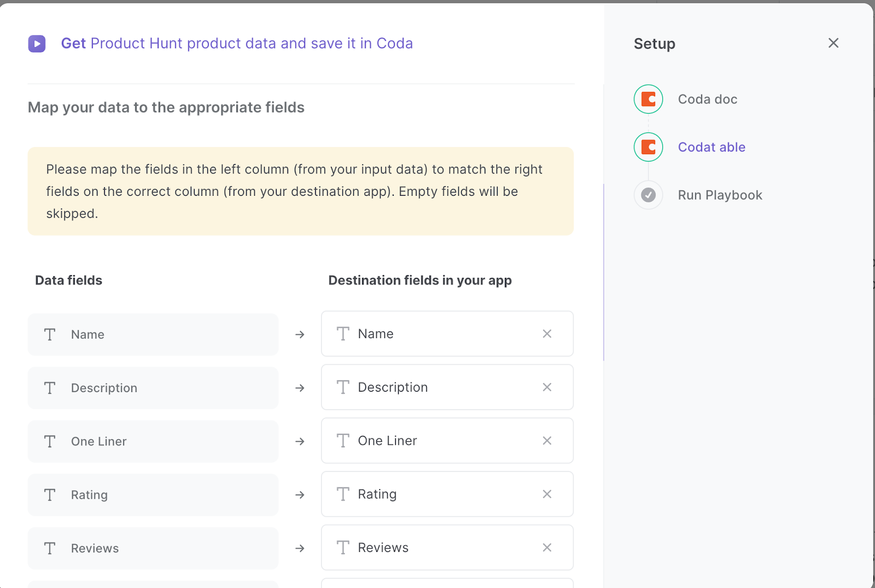Viewport: 875px width, 588px height.
Task: Click the arrow between the Name fields
Action: [x=300, y=334]
